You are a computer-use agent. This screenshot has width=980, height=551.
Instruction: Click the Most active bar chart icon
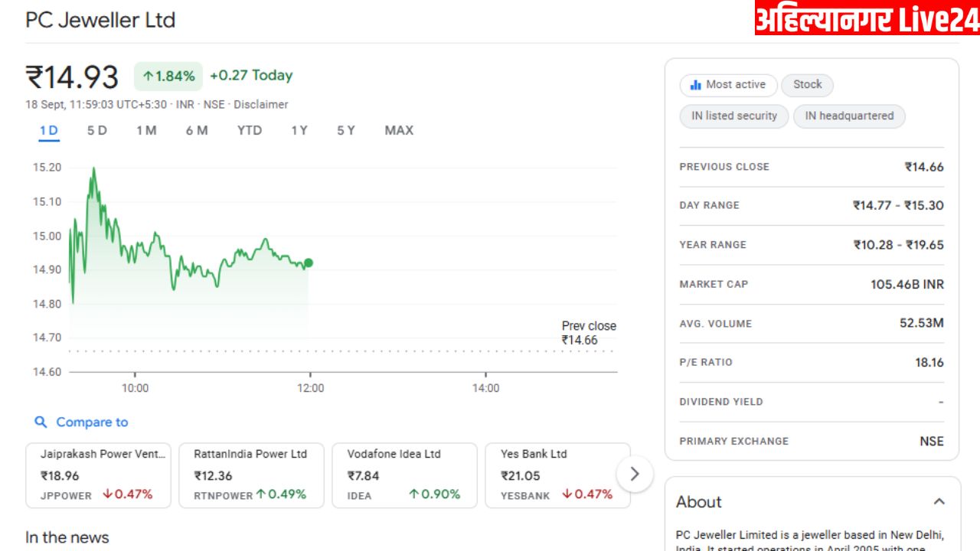tap(695, 85)
